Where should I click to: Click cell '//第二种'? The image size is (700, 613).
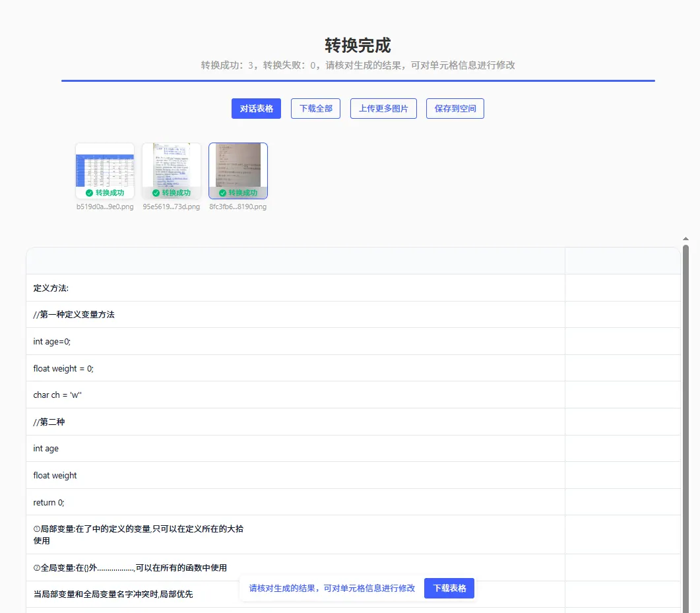pos(296,422)
